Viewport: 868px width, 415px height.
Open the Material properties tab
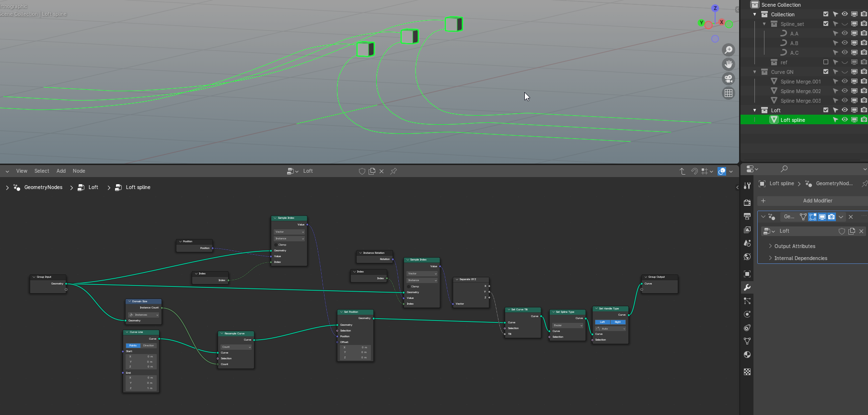pyautogui.click(x=747, y=355)
